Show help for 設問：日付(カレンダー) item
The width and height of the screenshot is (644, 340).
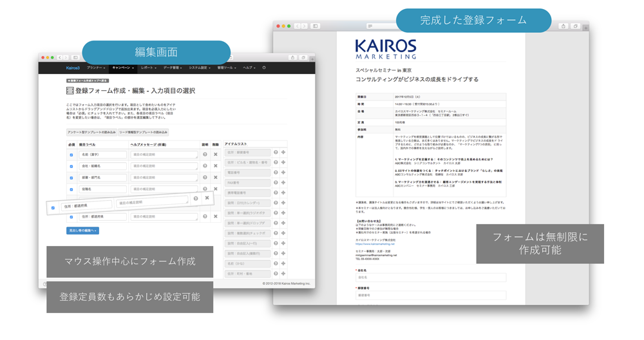pyautogui.click(x=276, y=203)
